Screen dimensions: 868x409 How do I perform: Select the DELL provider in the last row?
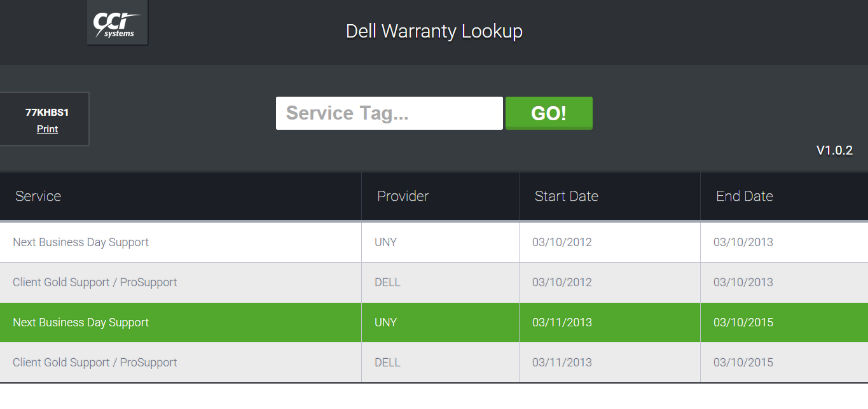click(387, 362)
